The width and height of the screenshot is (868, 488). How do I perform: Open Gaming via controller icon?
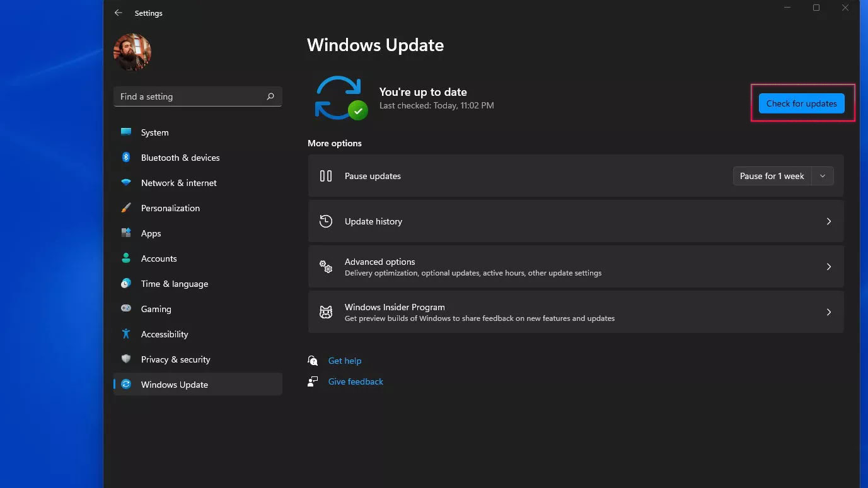pyautogui.click(x=126, y=309)
